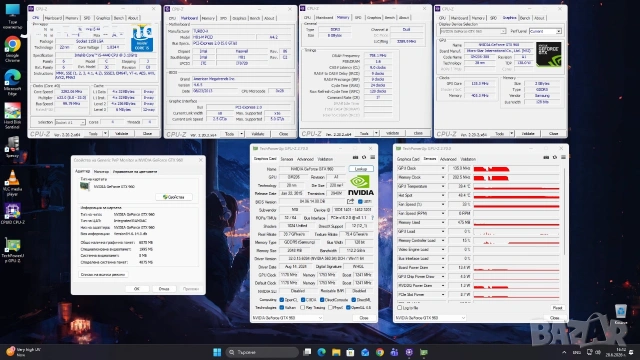Click the Hot Spot sensor graph
The height and width of the screenshot is (360, 640).
click(x=516, y=196)
